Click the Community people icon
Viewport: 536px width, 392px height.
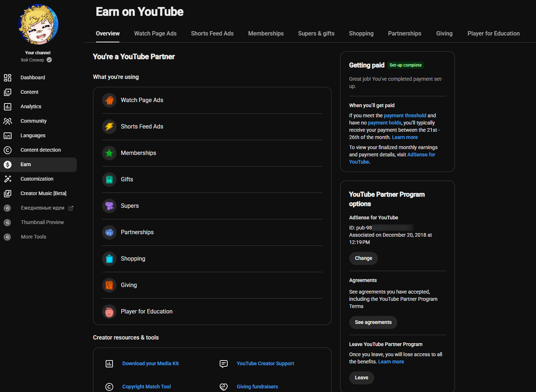tap(8, 121)
